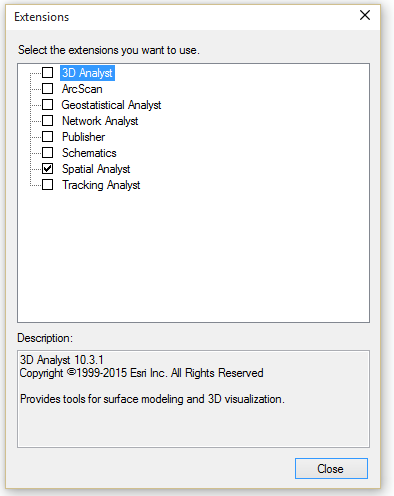Uncheck the Spatial Analyst extension
This screenshot has height=496, width=394.
click(x=47, y=169)
